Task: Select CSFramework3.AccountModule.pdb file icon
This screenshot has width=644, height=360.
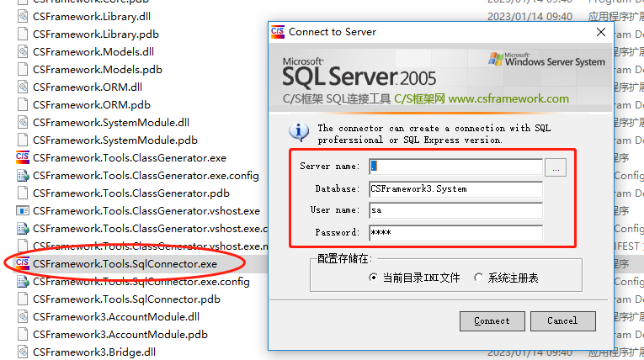Action: [x=23, y=334]
